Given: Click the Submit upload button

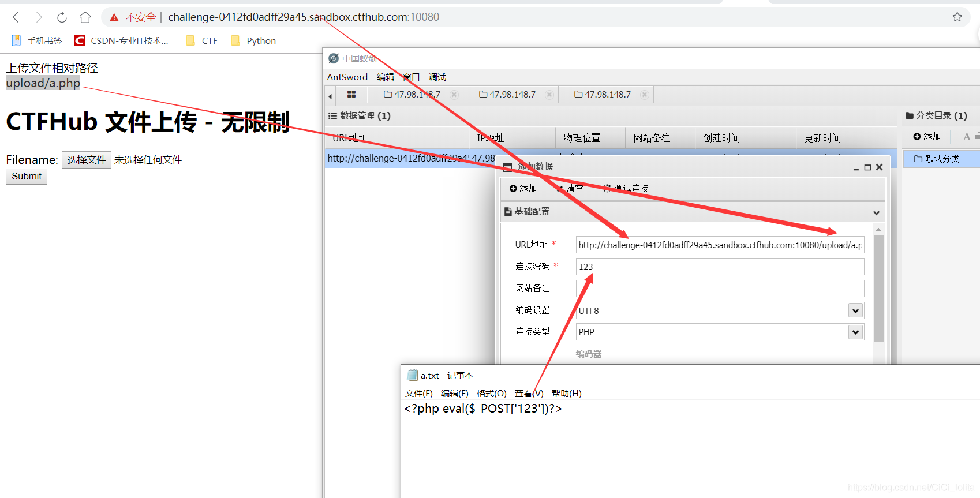Looking at the screenshot, I should pyautogui.click(x=27, y=177).
